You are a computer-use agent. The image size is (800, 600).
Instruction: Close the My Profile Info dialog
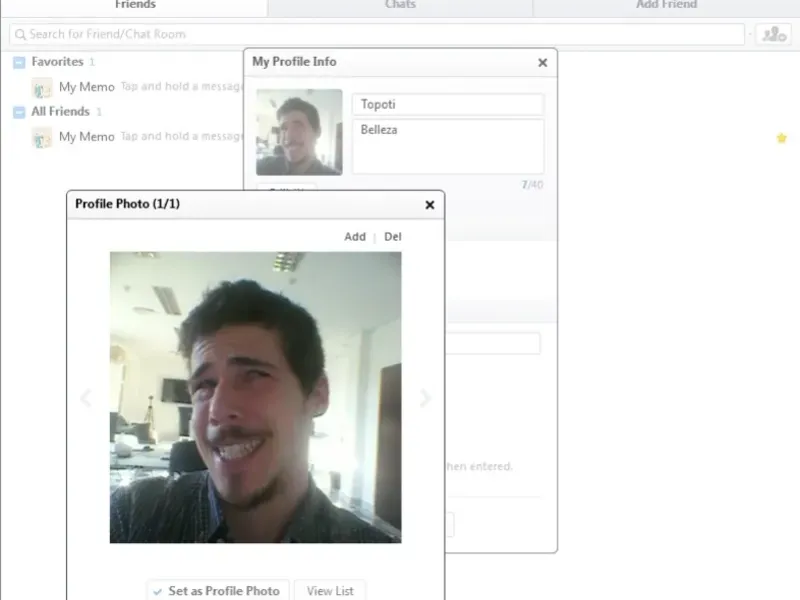pyautogui.click(x=542, y=62)
